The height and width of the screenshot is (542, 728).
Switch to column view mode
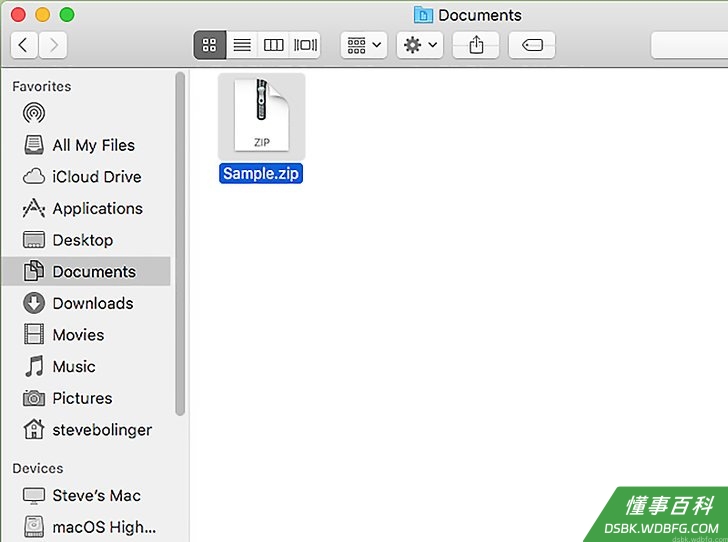[273, 45]
